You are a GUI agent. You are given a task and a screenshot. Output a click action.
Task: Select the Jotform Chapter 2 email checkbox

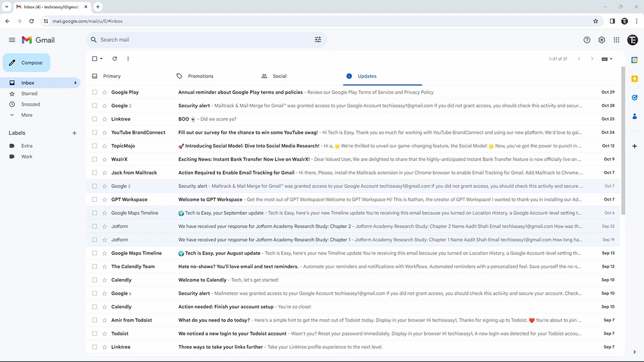pyautogui.click(x=95, y=226)
